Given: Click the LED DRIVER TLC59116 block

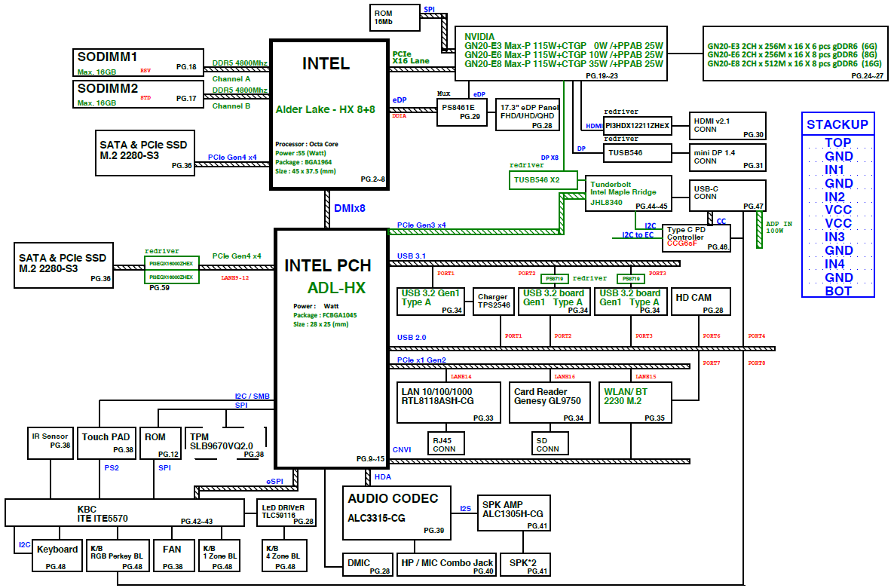Looking at the screenshot, I should (287, 513).
